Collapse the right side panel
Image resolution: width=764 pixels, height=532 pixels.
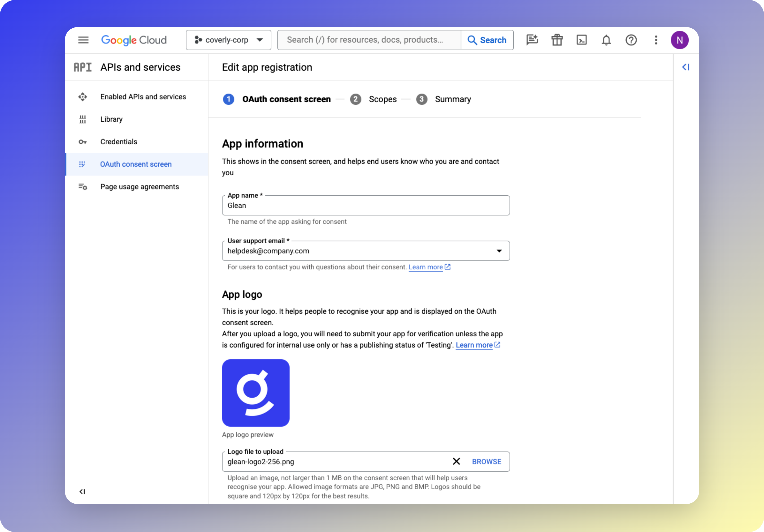coord(686,67)
